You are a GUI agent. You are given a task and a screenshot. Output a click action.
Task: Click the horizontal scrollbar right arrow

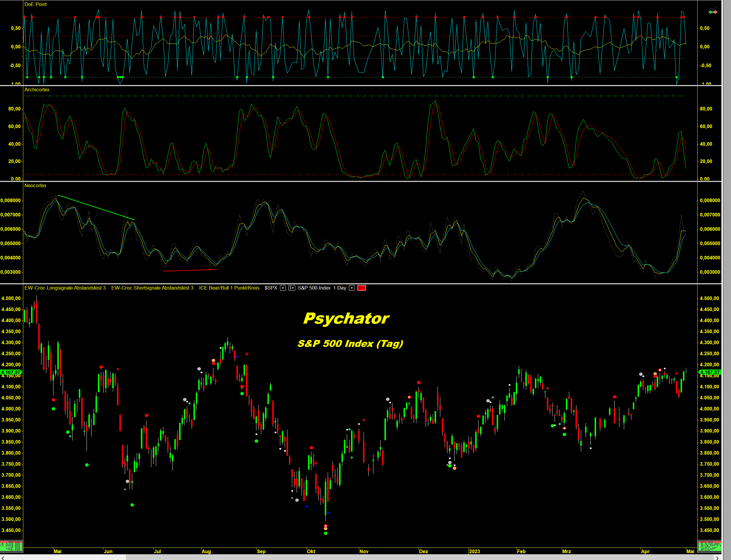[717, 558]
